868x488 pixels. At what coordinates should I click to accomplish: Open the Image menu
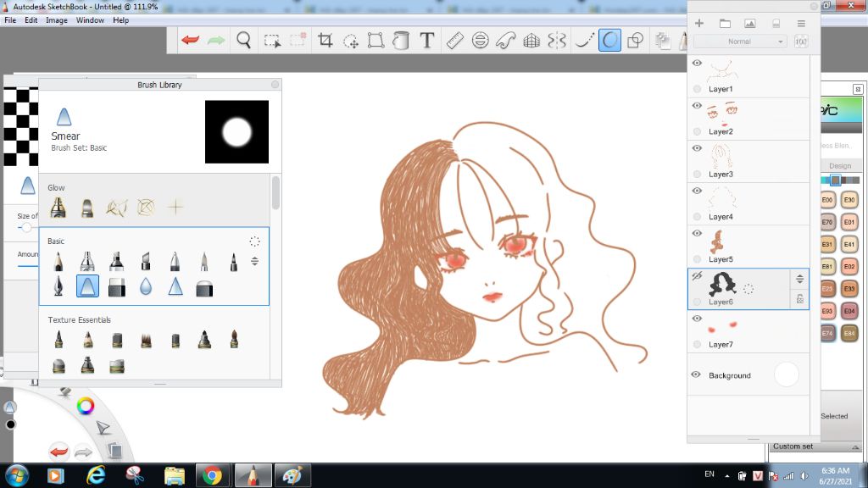pyautogui.click(x=57, y=20)
